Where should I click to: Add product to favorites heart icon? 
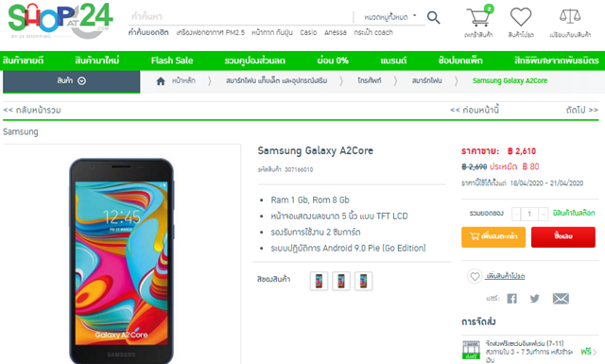[475, 276]
